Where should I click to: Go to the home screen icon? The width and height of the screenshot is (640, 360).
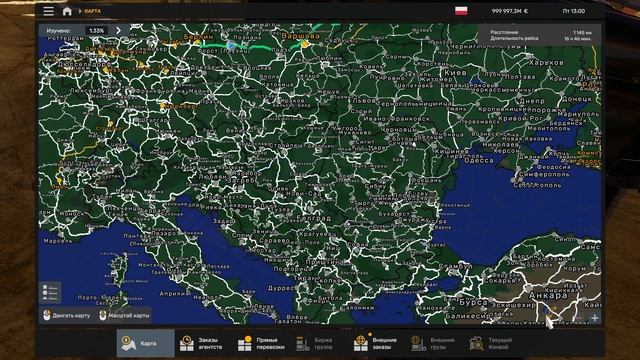point(67,11)
